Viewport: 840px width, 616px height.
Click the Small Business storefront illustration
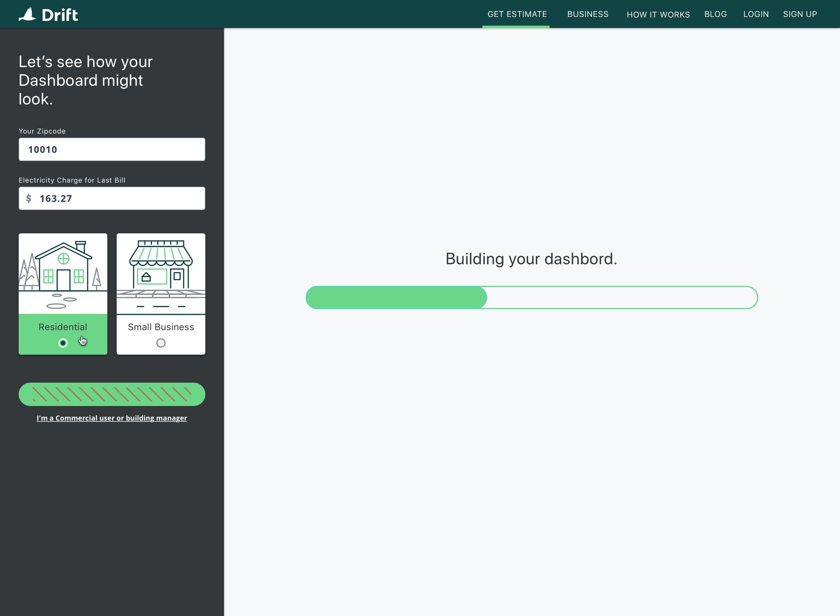(161, 274)
